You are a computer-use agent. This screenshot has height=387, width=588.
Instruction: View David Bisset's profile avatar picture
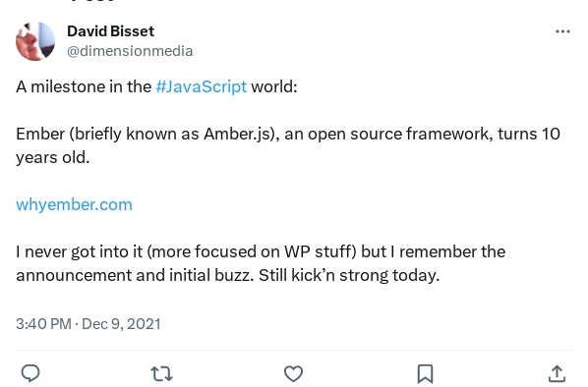coord(35,41)
